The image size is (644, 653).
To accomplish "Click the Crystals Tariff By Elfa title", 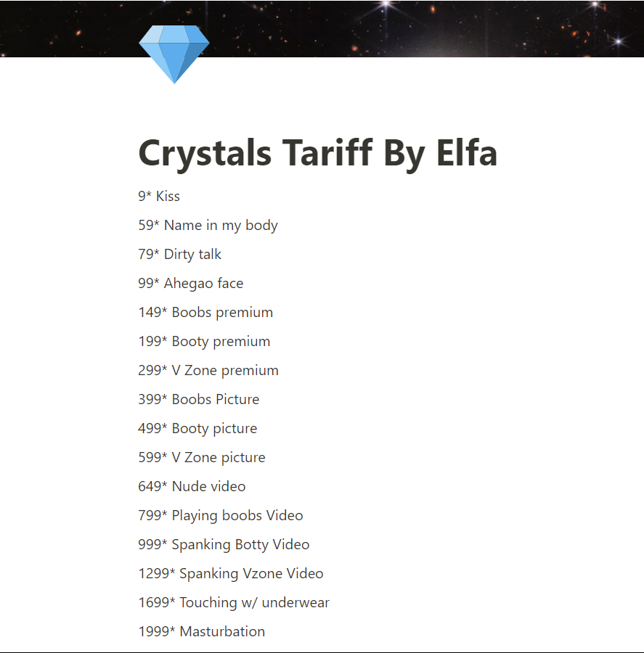I will pyautogui.click(x=317, y=153).
